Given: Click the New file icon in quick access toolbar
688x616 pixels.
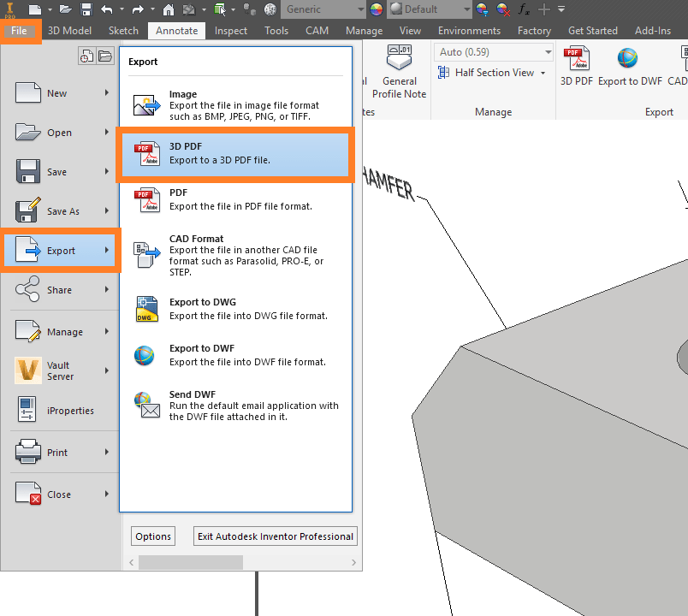Looking at the screenshot, I should 35,9.
